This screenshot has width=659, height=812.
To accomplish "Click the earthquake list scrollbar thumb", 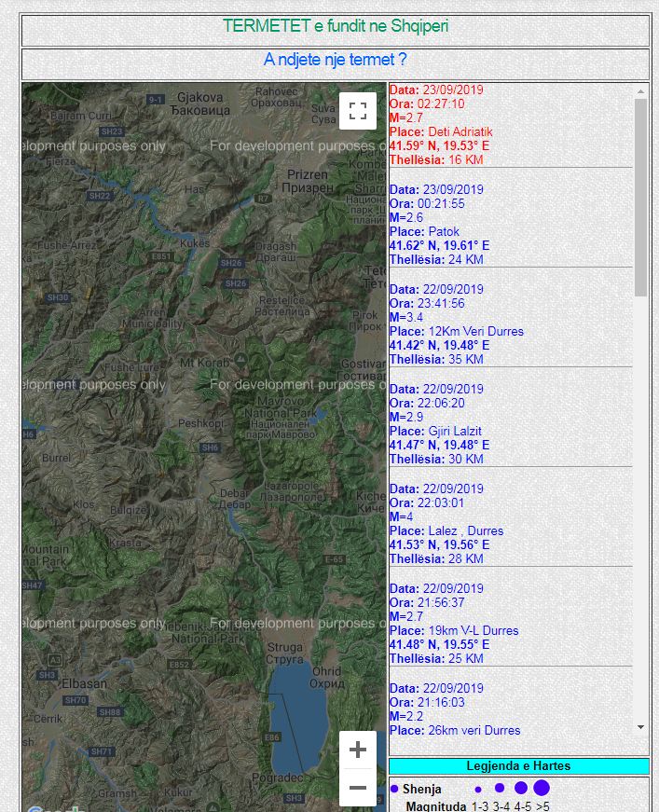I will (x=640, y=196).
